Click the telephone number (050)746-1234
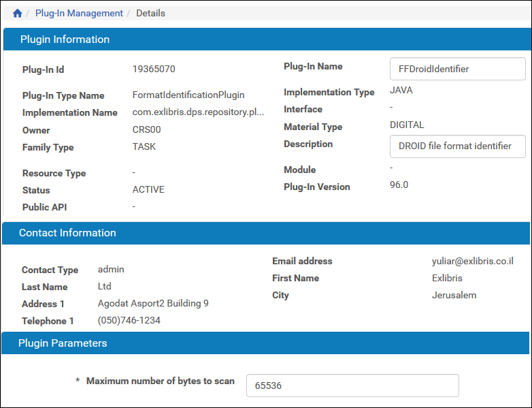532x408 pixels. (x=129, y=320)
